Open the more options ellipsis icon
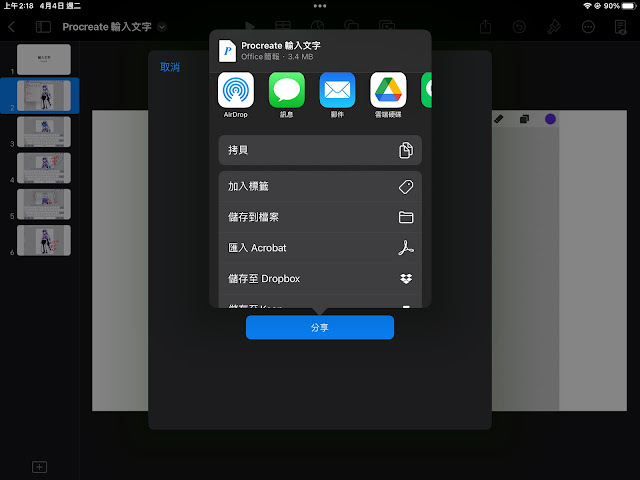 pos(588,27)
